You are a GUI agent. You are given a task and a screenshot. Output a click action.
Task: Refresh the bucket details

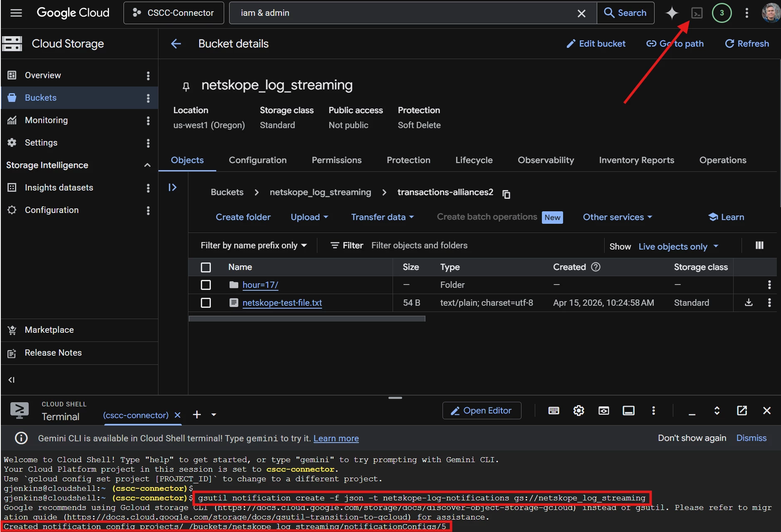coord(747,44)
